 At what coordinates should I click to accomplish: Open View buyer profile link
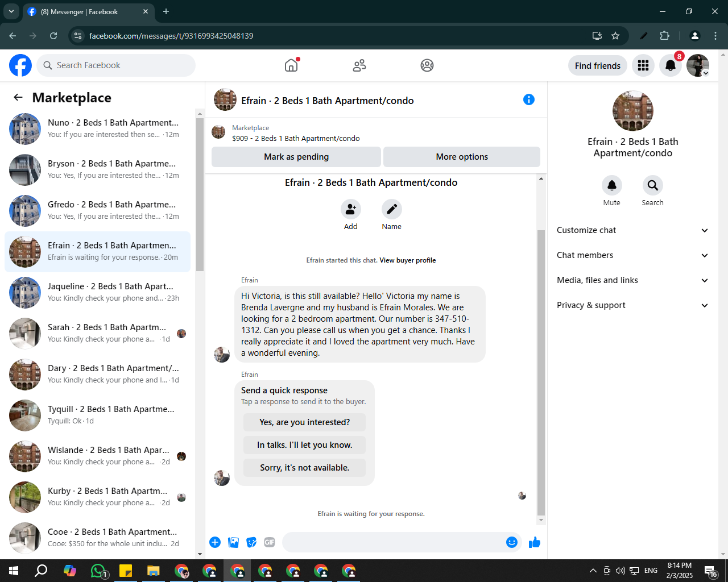(x=408, y=260)
